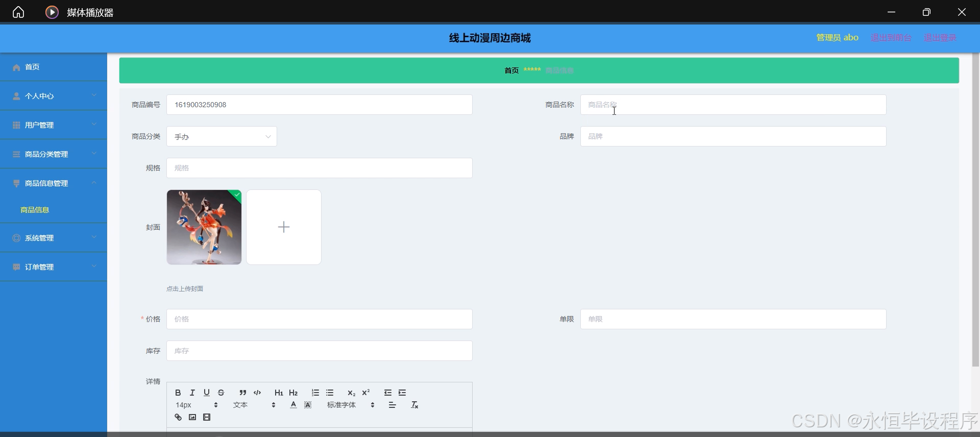The image size is (980, 437).
Task: Expand the 订单管理 sidebar menu
Action: point(54,267)
